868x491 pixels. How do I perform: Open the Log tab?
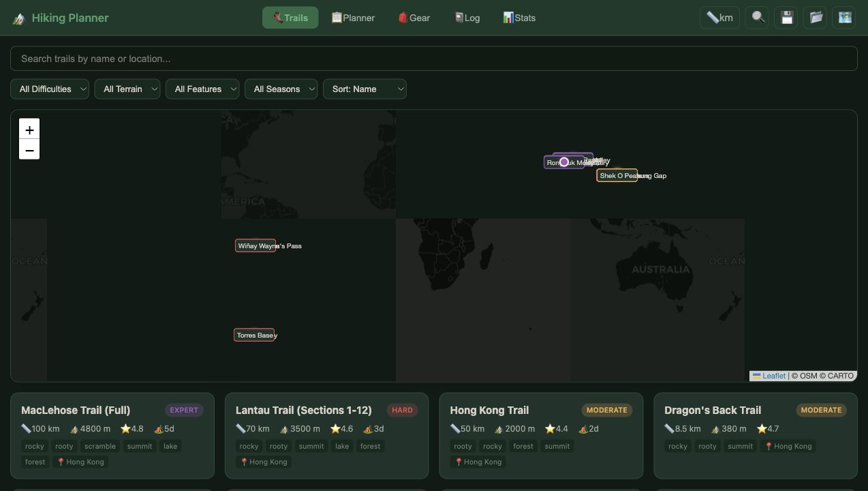[x=467, y=18]
